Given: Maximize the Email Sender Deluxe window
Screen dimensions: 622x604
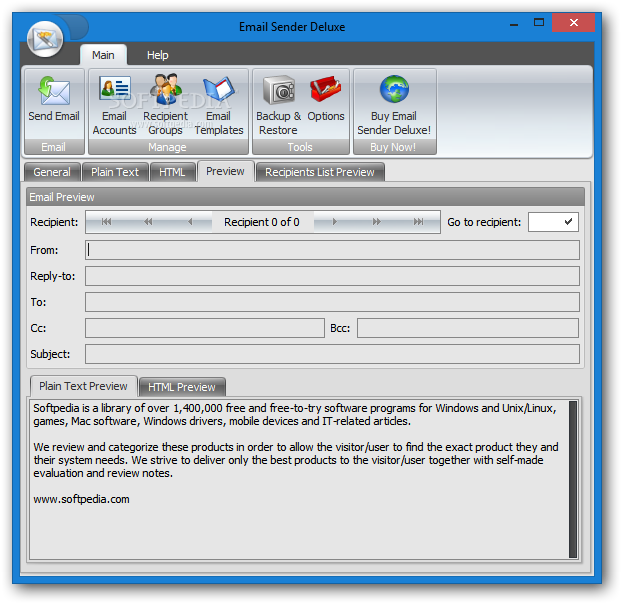Looking at the screenshot, I should point(539,23).
